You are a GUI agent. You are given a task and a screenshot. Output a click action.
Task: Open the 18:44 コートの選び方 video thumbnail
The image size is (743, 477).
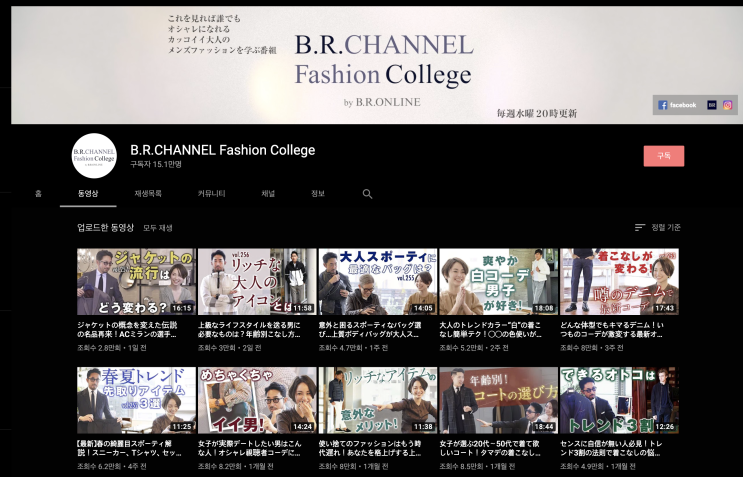pos(498,400)
